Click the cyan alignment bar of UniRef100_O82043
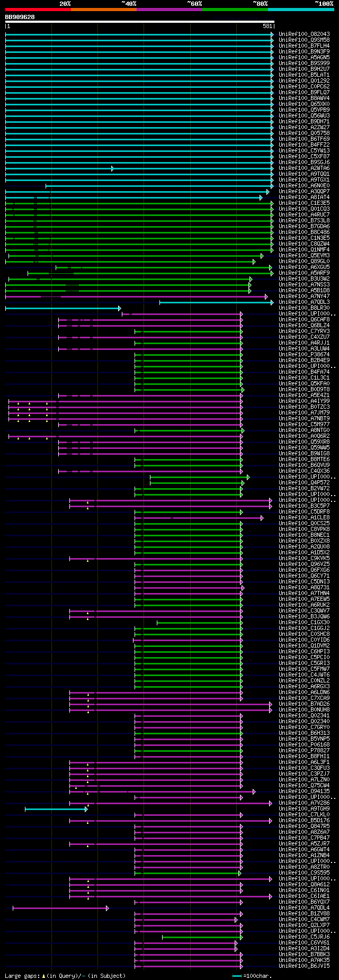339x980 pixels. click(140, 34)
